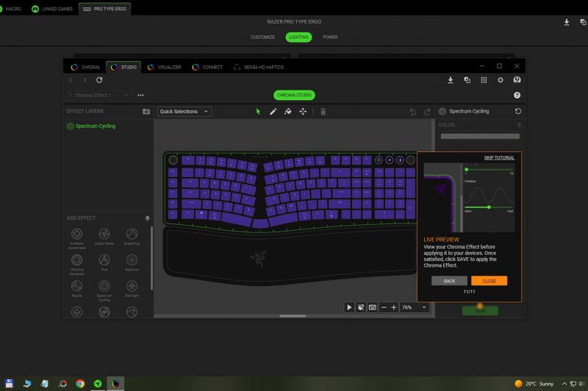The height and width of the screenshot is (391, 588).
Task: Click the Color gradient bar
Action: click(x=480, y=137)
